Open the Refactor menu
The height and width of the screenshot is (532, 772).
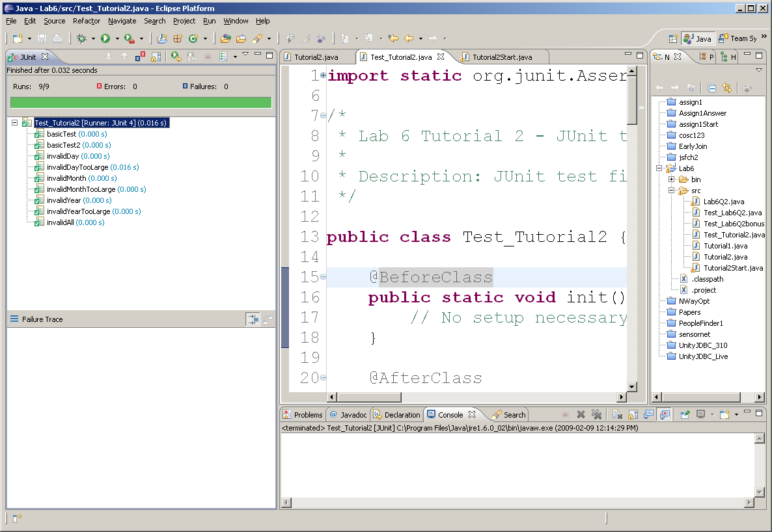86,21
